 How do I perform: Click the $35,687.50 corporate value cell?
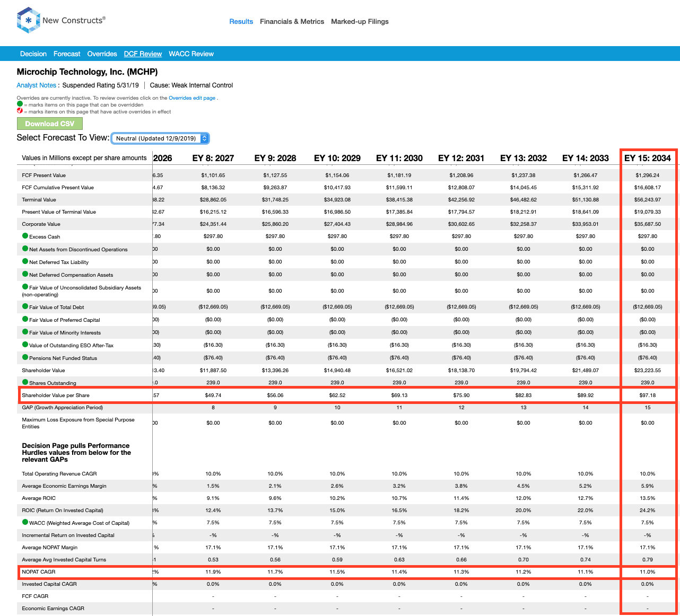[x=648, y=224]
